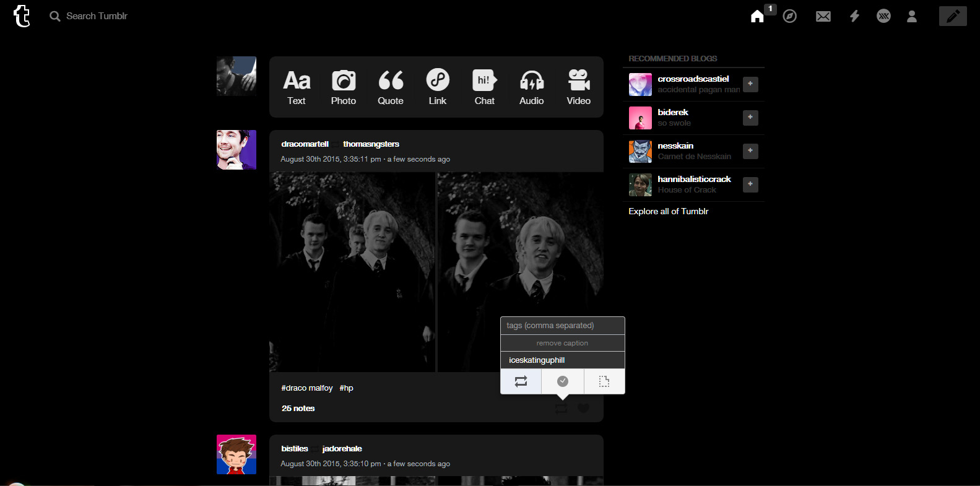
Task: Open dracomartell's avatar
Action: coord(236,150)
